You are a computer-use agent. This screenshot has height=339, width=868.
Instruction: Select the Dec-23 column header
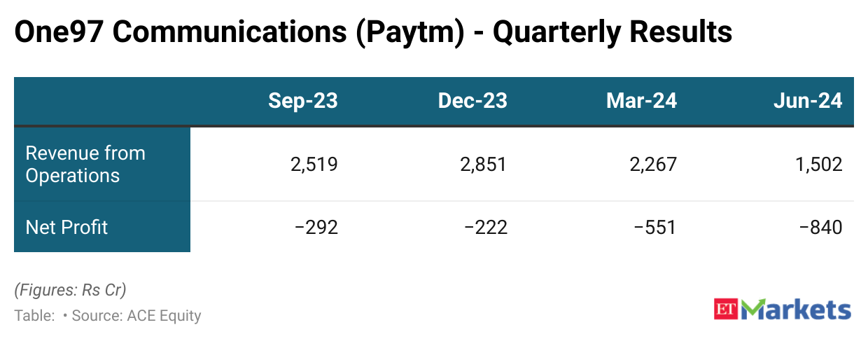(472, 101)
